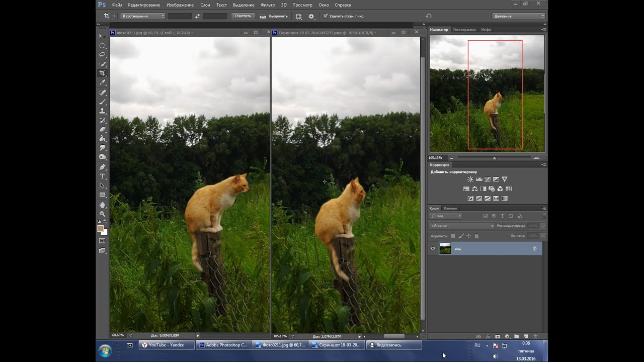Select the Clone Stamp tool
This screenshot has height=362, width=644.
point(102,111)
